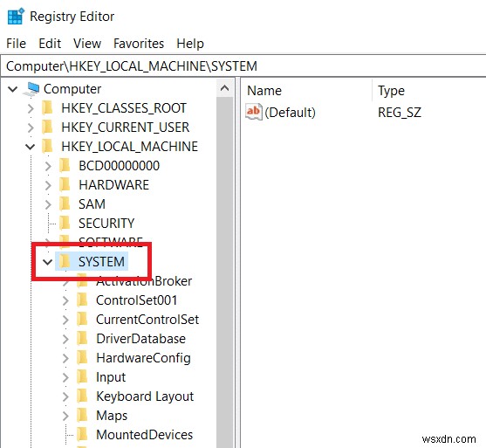Select the SAM key

(92, 204)
